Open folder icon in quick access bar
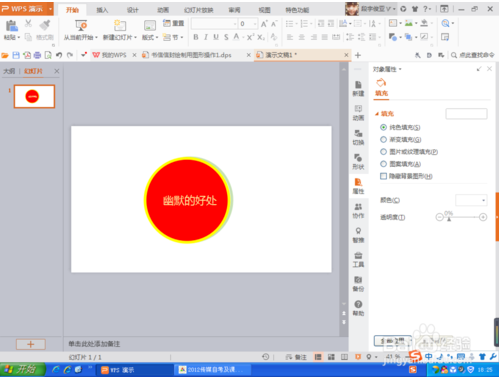 (x=5, y=55)
